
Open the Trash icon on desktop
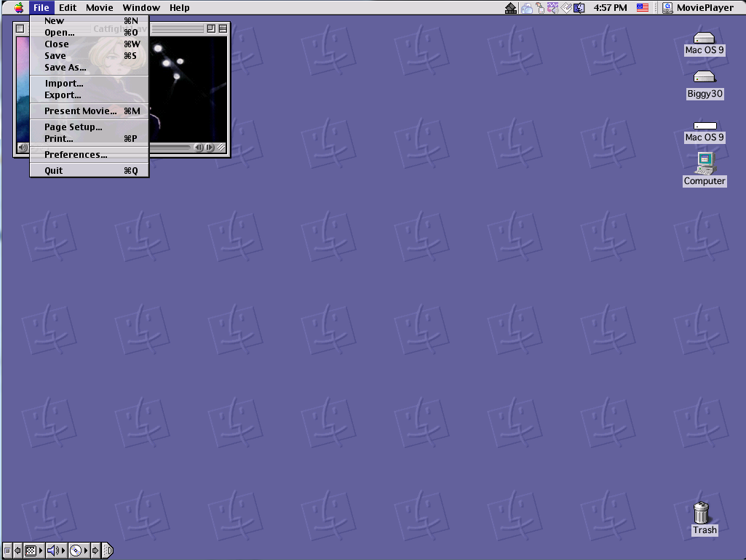[x=702, y=513]
